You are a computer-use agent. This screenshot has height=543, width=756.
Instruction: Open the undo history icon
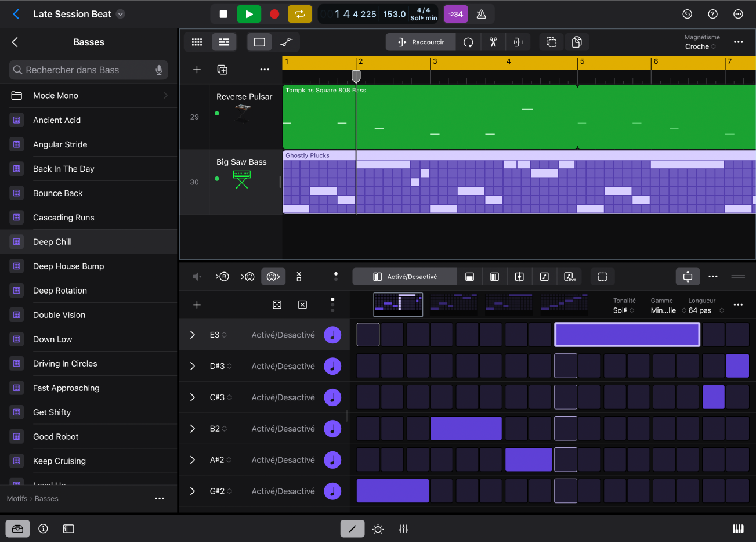687,14
